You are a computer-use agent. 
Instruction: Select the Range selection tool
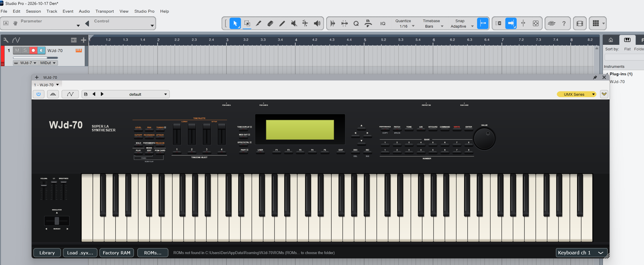(247, 23)
